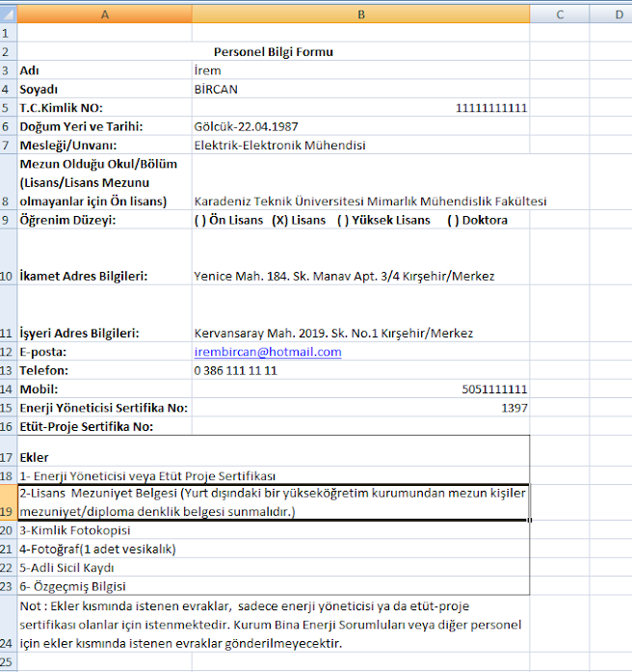The image size is (632, 672).
Task: Select column D header
Action: [x=611, y=14]
